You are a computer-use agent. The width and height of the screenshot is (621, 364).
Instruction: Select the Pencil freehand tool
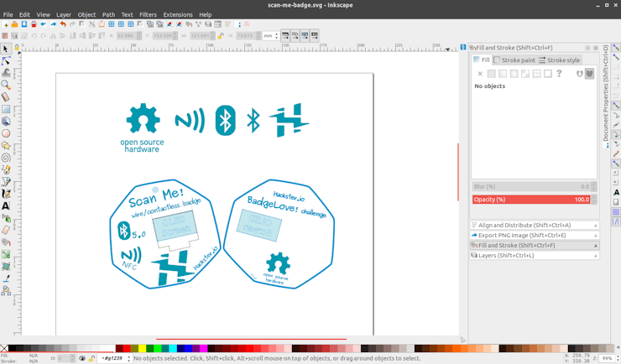[6, 169]
